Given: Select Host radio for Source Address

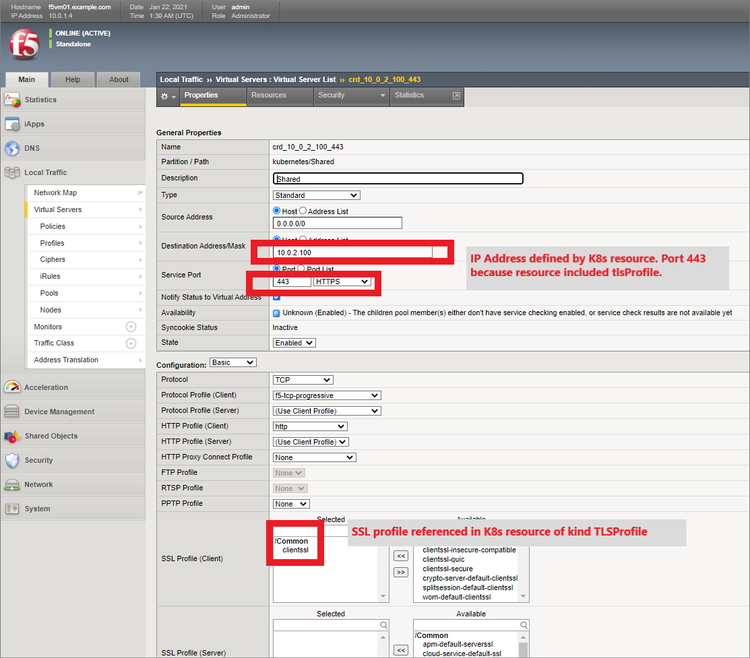Looking at the screenshot, I should 277,211.
